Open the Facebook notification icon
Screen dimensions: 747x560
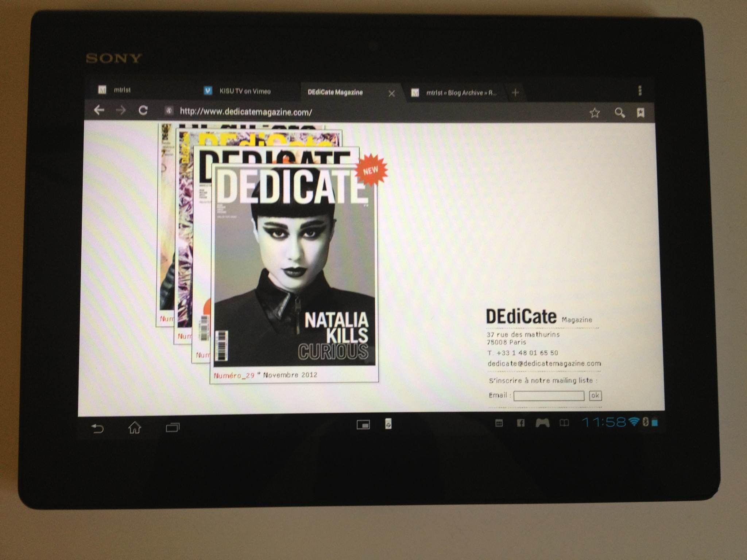(x=521, y=423)
